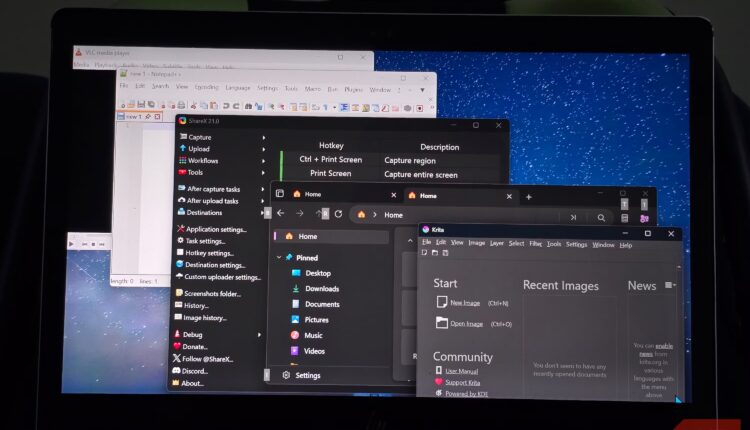Click the Up directory arrow in the file manager

coord(319,213)
